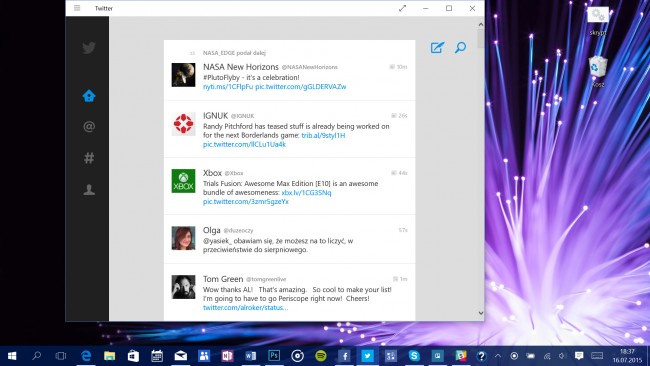Image resolution: width=650 pixels, height=366 pixels.
Task: Click the Tom Green account name
Action: (x=223, y=279)
